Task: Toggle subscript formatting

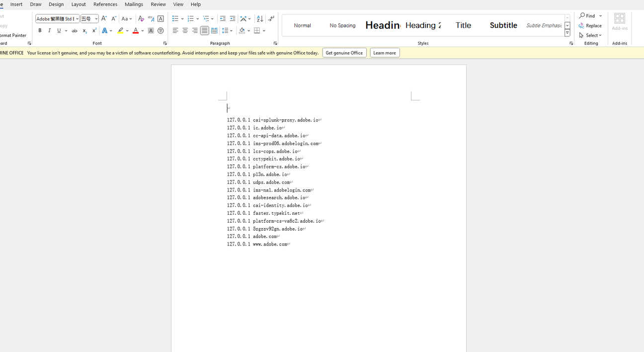Action: click(84, 31)
